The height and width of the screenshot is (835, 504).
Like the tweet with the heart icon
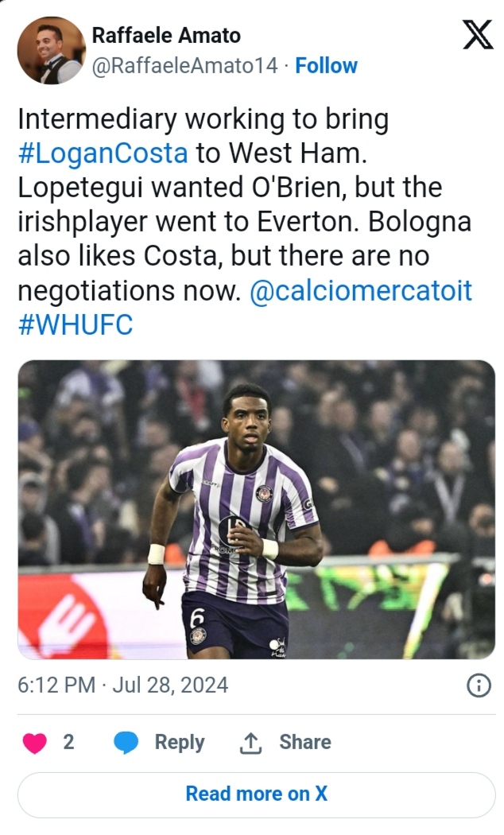click(34, 743)
